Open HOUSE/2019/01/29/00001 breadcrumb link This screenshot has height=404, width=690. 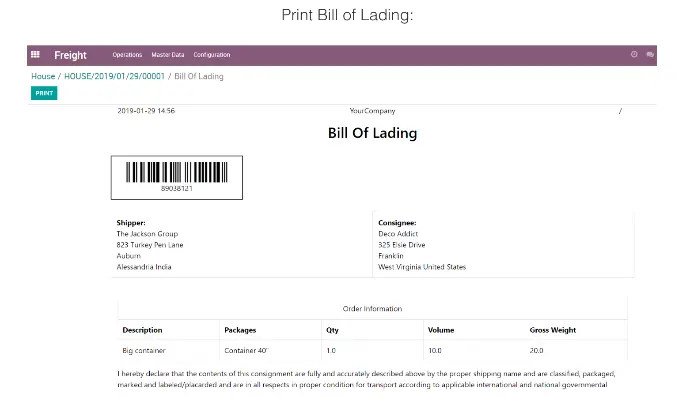tap(114, 76)
